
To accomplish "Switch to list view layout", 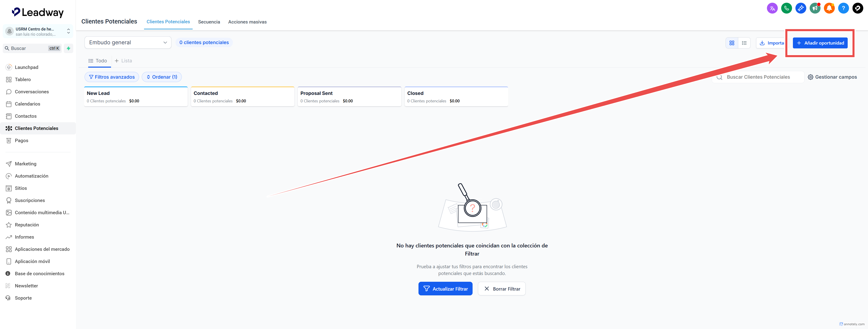I will [744, 43].
